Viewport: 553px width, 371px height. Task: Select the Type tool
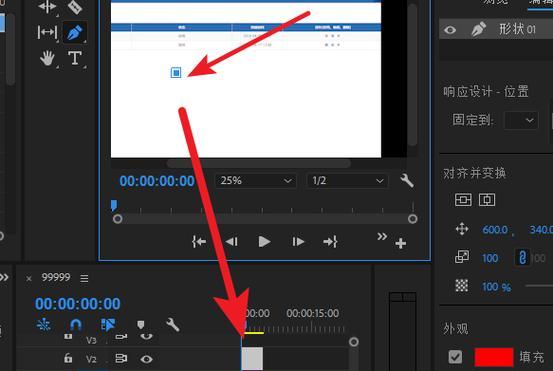75,58
